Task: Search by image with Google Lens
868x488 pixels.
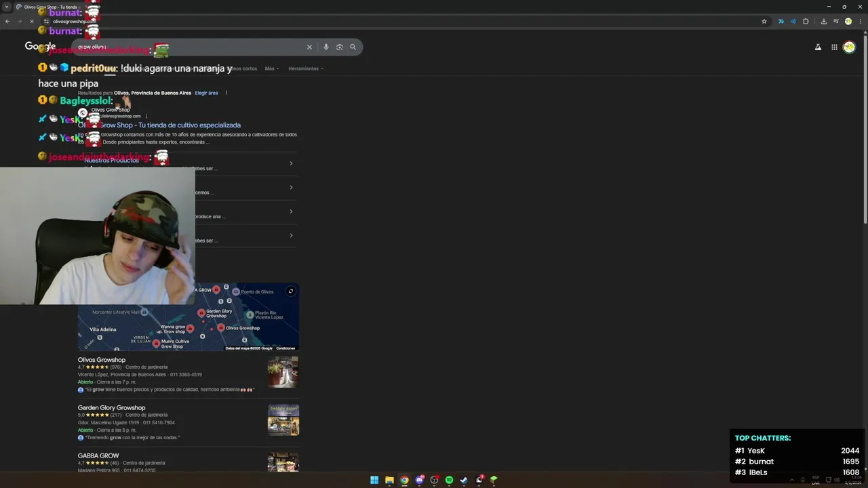Action: [340, 47]
